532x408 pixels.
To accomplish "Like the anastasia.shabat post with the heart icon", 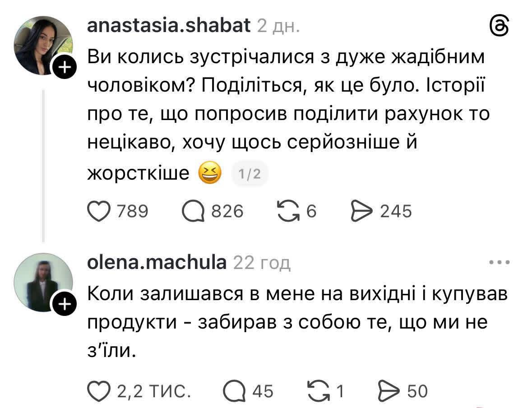I will click(x=99, y=211).
